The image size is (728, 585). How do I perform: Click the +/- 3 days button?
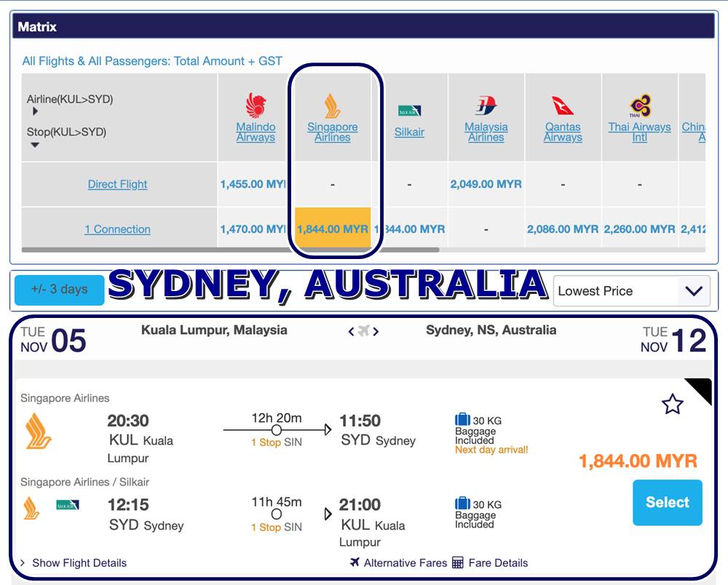[x=60, y=290]
